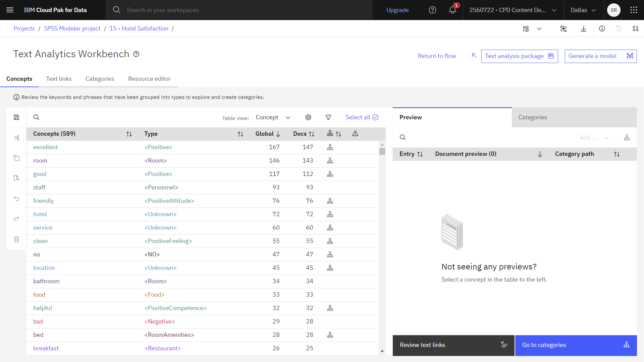
Task: Click the generate a model icon button
Action: (629, 56)
